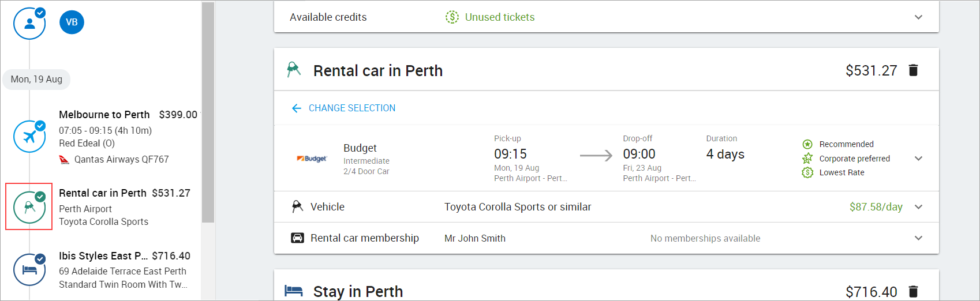Select the flight icon for Melbourne to Perth
This screenshot has height=301, width=980.
[x=29, y=137]
